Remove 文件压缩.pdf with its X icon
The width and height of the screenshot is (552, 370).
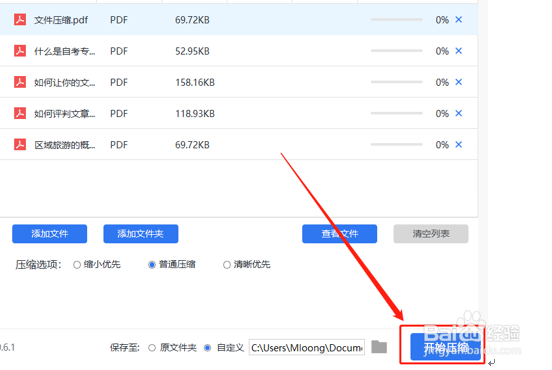pyautogui.click(x=458, y=20)
